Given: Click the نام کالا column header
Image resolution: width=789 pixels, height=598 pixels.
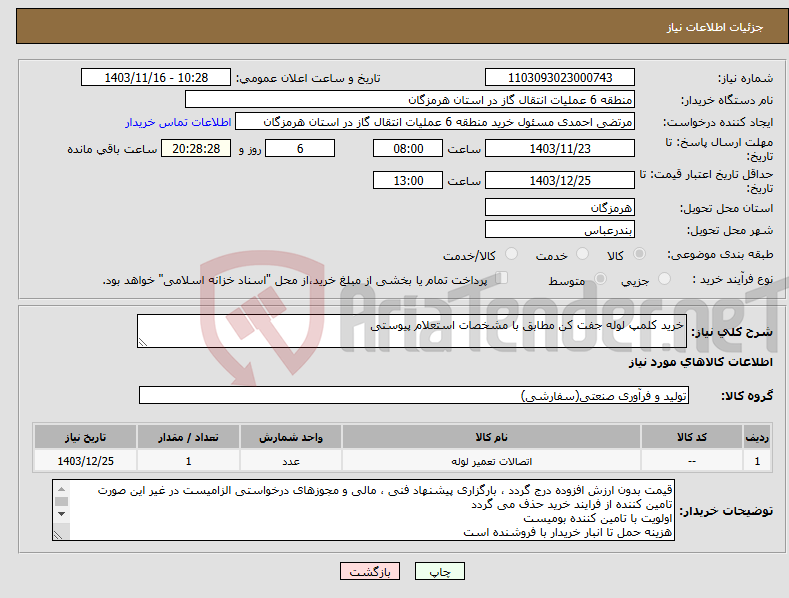Looking at the screenshot, I should click(491, 437).
